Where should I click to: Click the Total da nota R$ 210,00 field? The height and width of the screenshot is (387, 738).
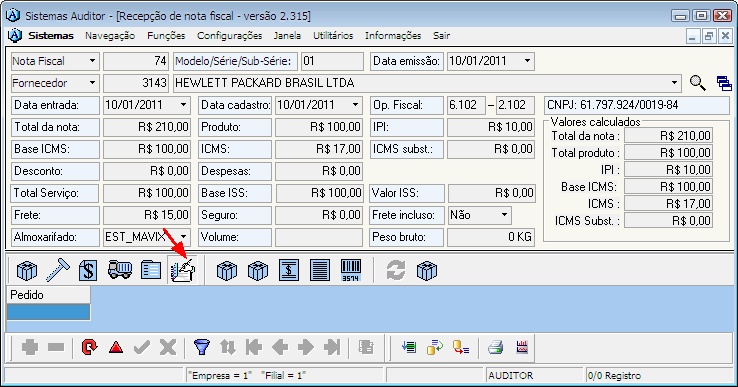[x=147, y=127]
